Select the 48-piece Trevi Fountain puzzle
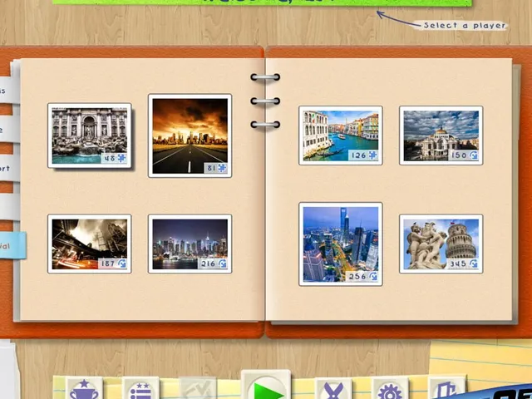Screen dimensions: 532x399 [90, 135]
